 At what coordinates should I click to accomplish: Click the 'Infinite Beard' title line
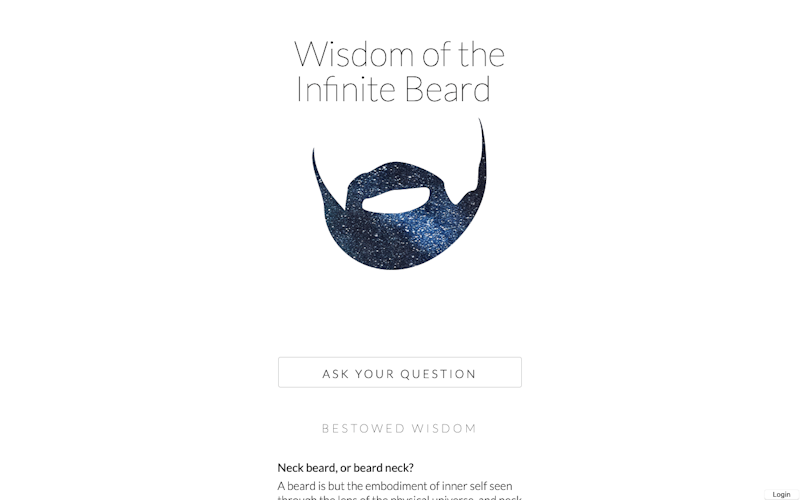[x=393, y=89]
